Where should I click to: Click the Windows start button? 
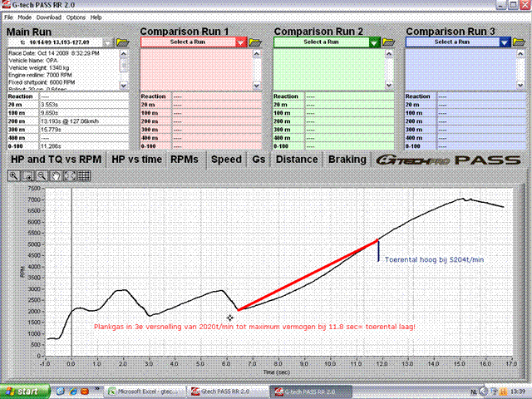[25, 392]
